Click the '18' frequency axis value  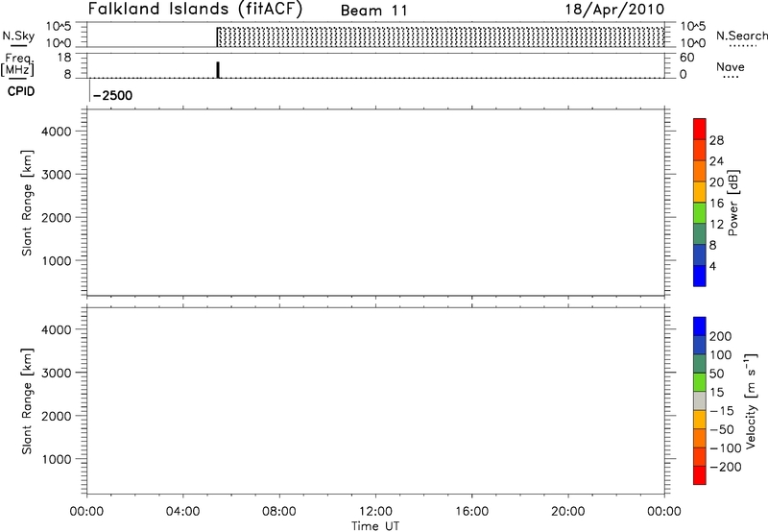63,58
